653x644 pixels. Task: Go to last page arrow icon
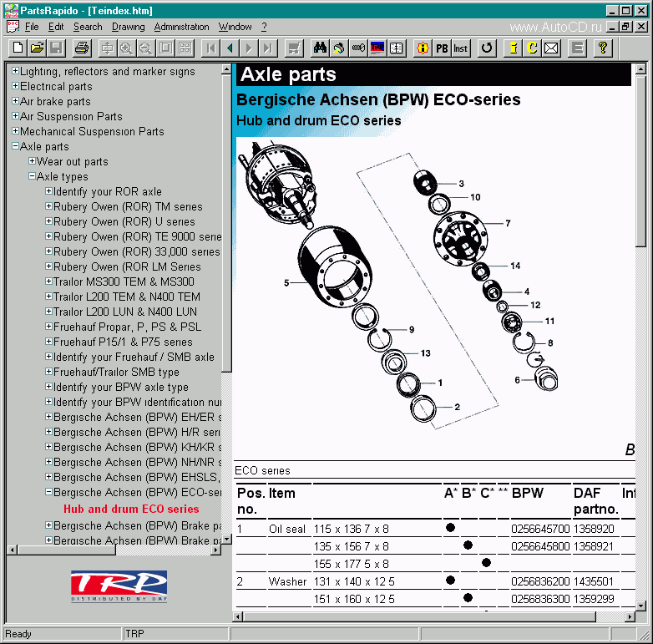(268, 48)
